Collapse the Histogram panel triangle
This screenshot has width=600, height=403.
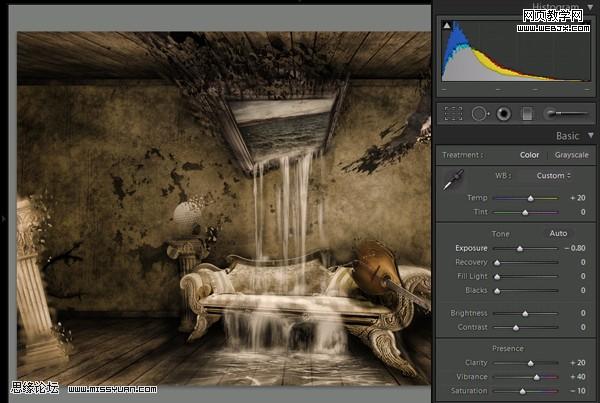pyautogui.click(x=591, y=6)
